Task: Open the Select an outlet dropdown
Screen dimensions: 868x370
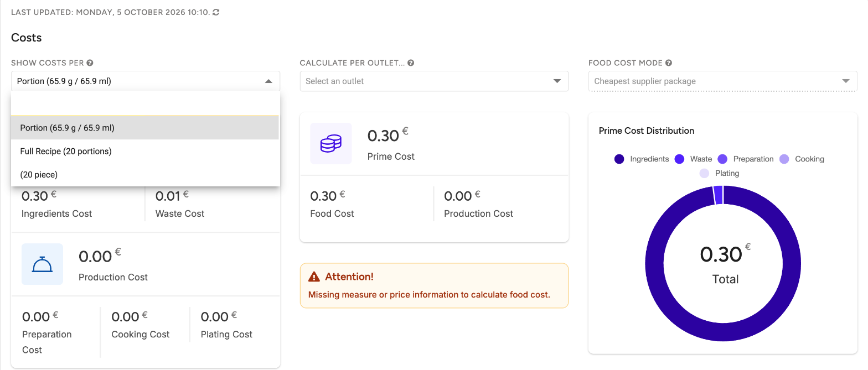Action: pos(434,81)
